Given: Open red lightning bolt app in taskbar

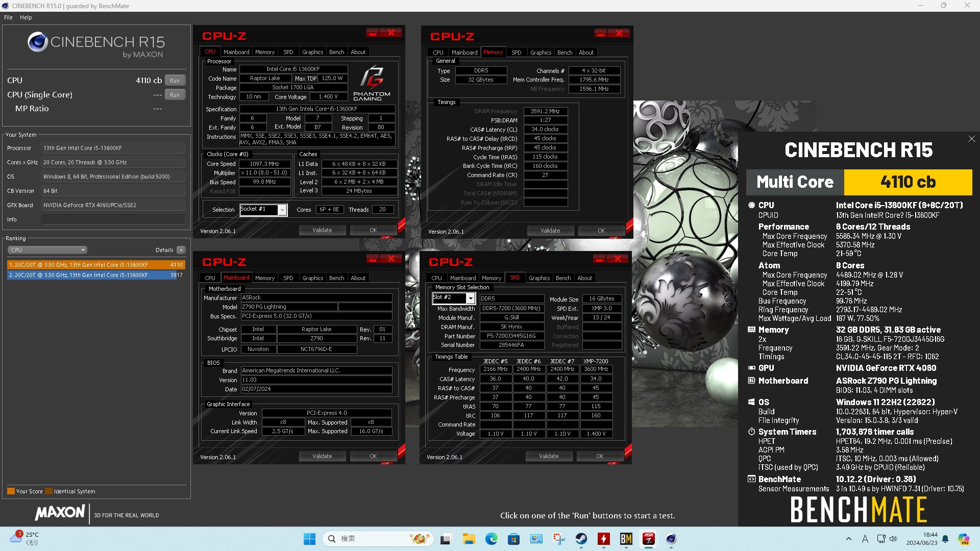Looking at the screenshot, I should click(x=604, y=539).
